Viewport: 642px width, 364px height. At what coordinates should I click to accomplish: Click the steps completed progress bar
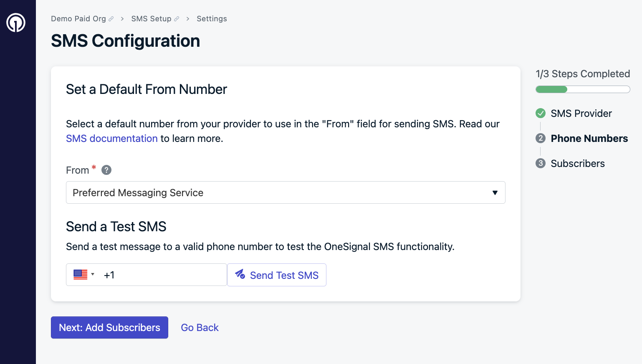coord(583,89)
